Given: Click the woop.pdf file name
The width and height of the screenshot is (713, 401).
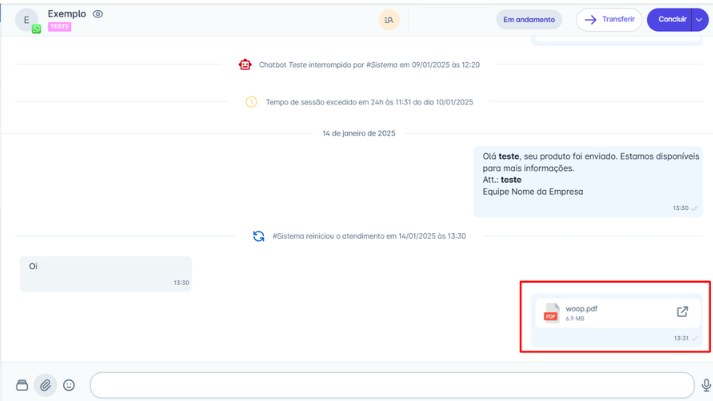Looking at the screenshot, I should point(581,308).
